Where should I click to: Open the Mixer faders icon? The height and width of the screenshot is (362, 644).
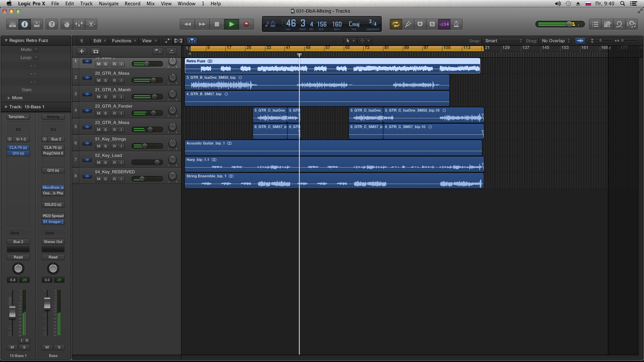click(79, 24)
